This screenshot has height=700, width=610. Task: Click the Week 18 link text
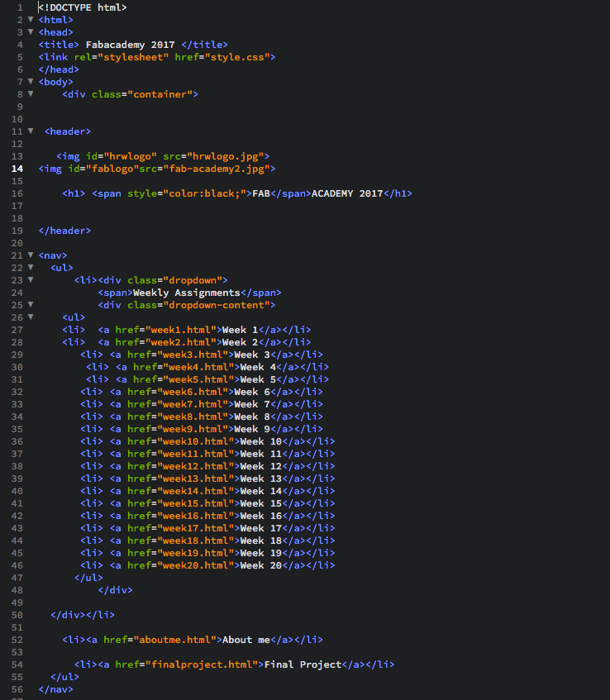[261, 540]
